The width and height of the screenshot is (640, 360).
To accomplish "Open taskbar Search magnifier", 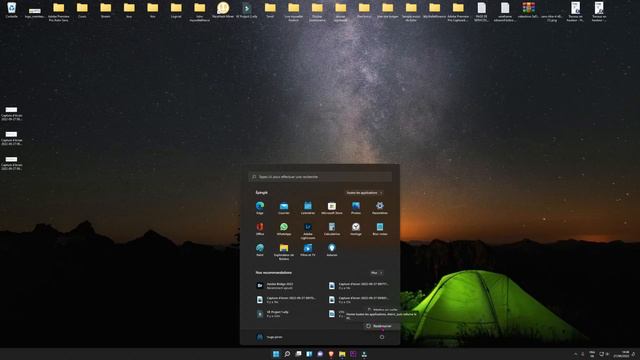I will point(287,354).
